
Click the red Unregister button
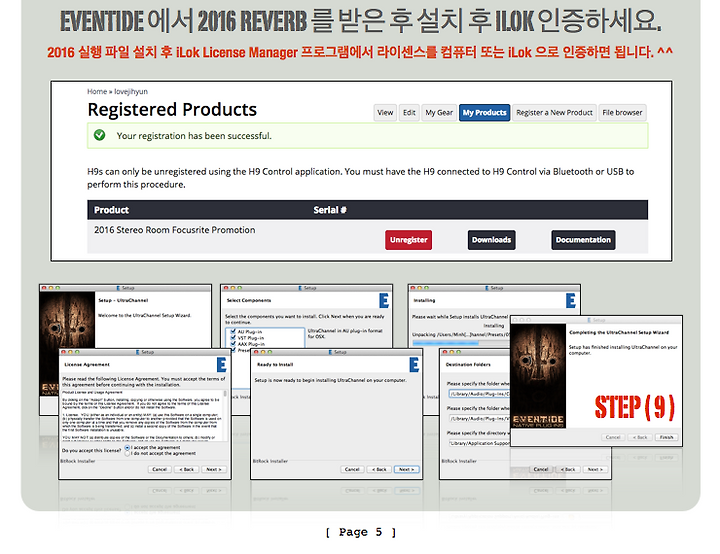(x=408, y=240)
